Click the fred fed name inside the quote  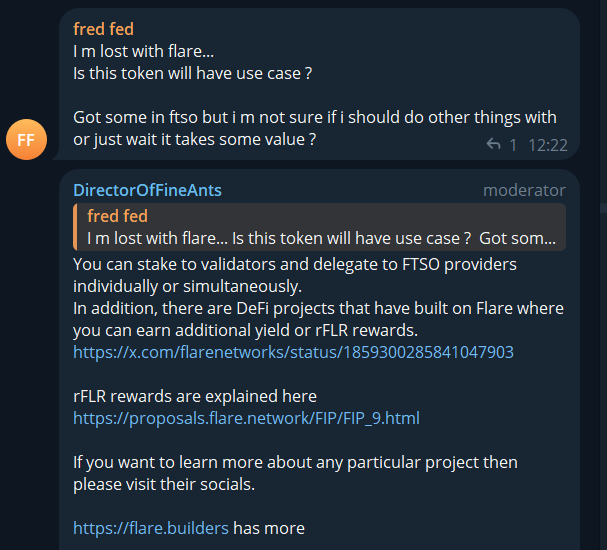pyautogui.click(x=117, y=216)
